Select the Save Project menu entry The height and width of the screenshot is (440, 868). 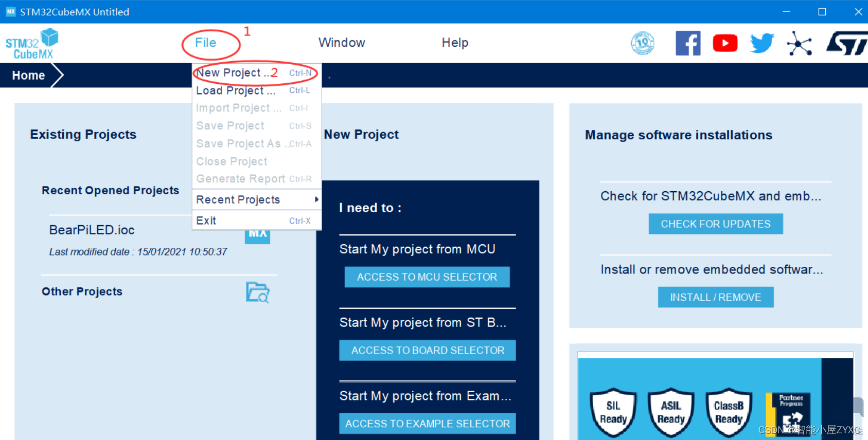point(257,126)
